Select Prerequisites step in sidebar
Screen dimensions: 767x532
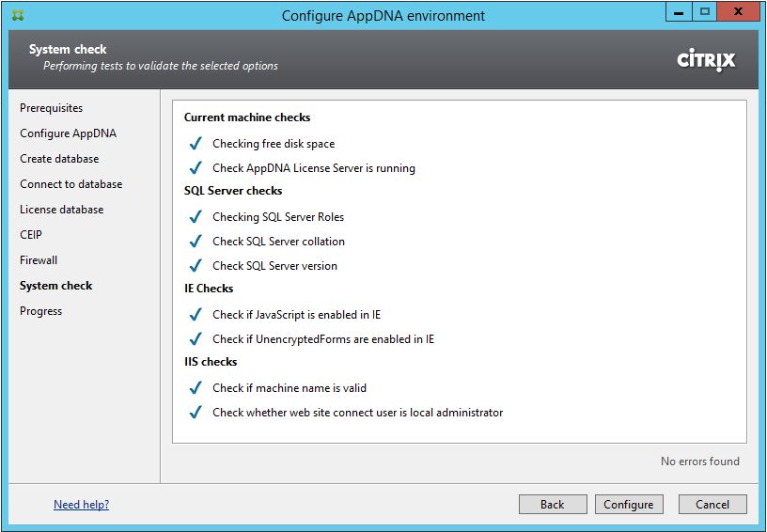pos(51,108)
